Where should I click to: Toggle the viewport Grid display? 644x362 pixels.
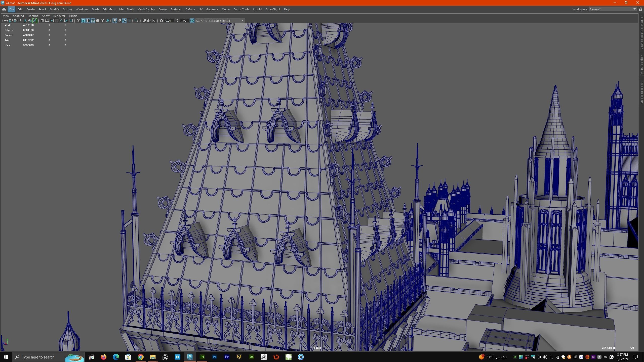click(x=42, y=21)
